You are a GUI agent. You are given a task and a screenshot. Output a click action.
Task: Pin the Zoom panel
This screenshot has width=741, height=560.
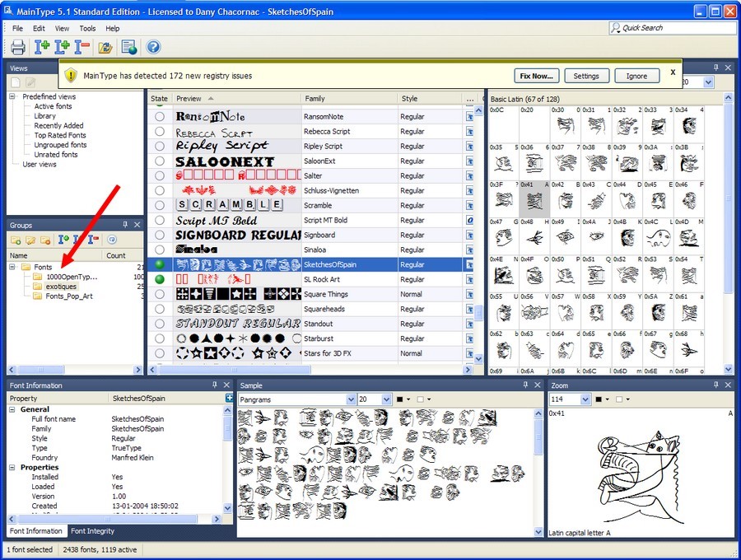point(716,385)
